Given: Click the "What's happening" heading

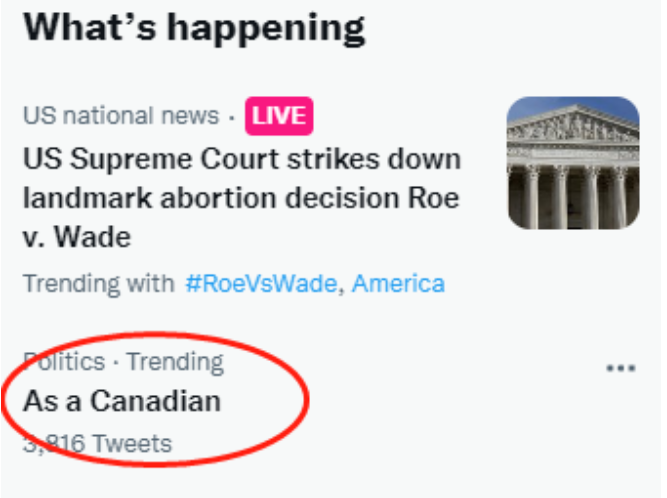Looking at the screenshot, I should (x=194, y=27).
